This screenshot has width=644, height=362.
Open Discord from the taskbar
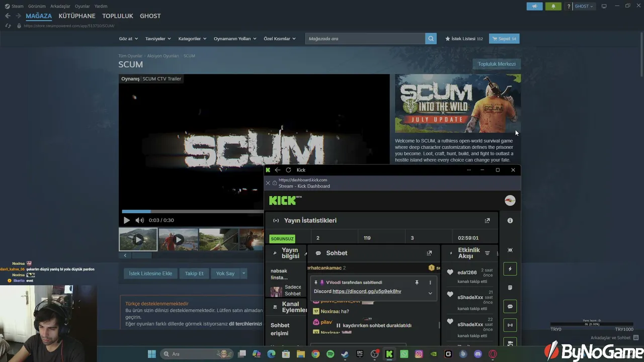[478, 354]
